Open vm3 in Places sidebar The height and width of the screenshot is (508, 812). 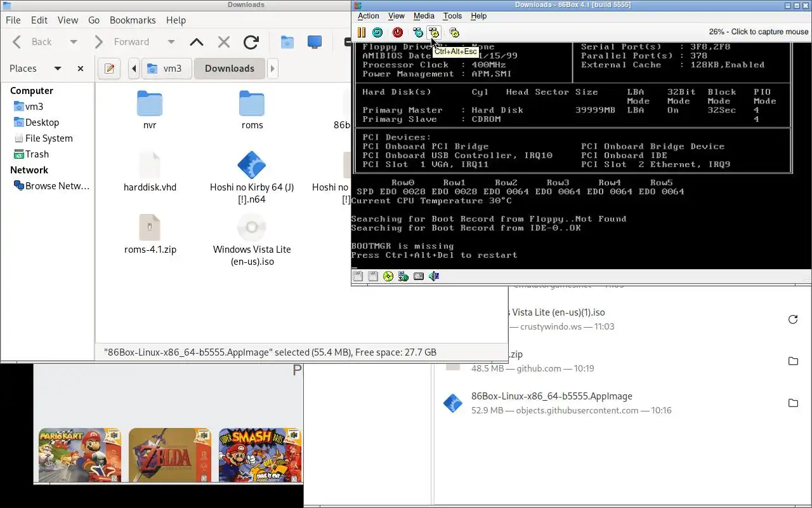[x=34, y=107]
